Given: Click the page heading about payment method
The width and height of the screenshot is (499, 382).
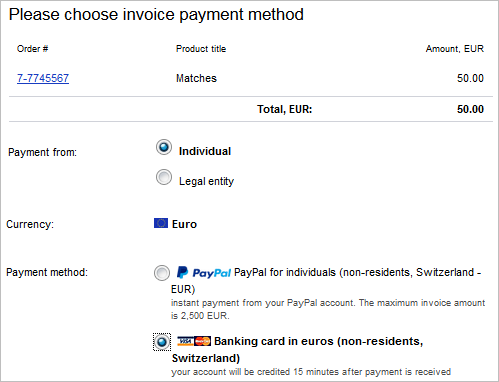Looking at the screenshot, I should click(x=156, y=15).
